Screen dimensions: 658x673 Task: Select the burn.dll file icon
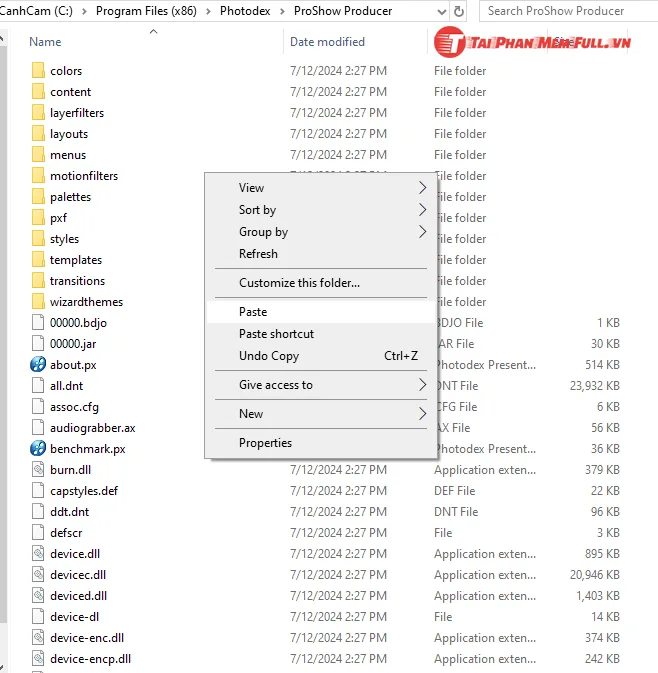coord(38,470)
